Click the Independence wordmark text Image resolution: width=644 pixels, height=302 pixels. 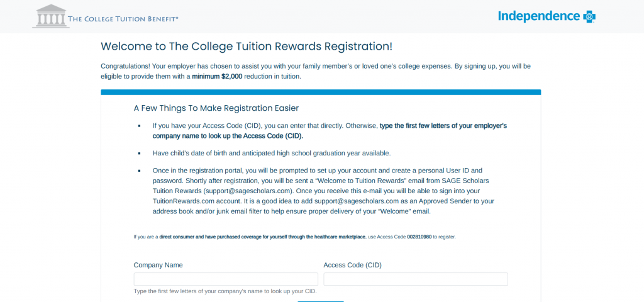539,16
